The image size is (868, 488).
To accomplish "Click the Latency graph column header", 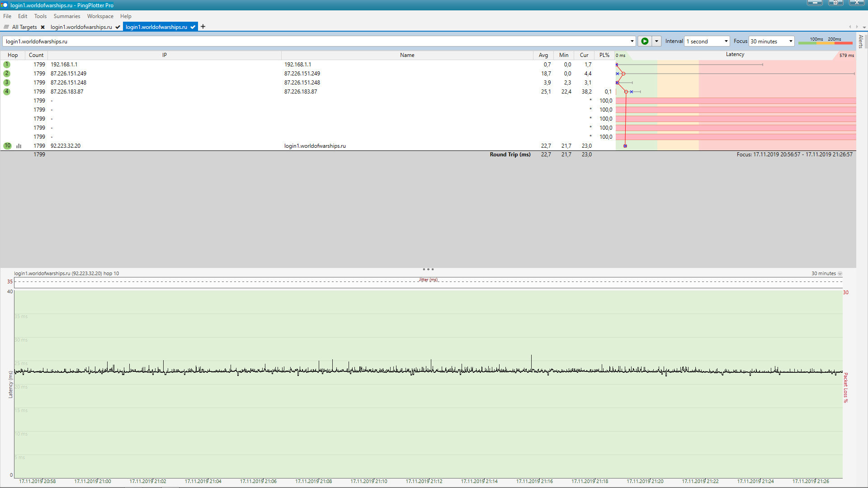I will (735, 54).
